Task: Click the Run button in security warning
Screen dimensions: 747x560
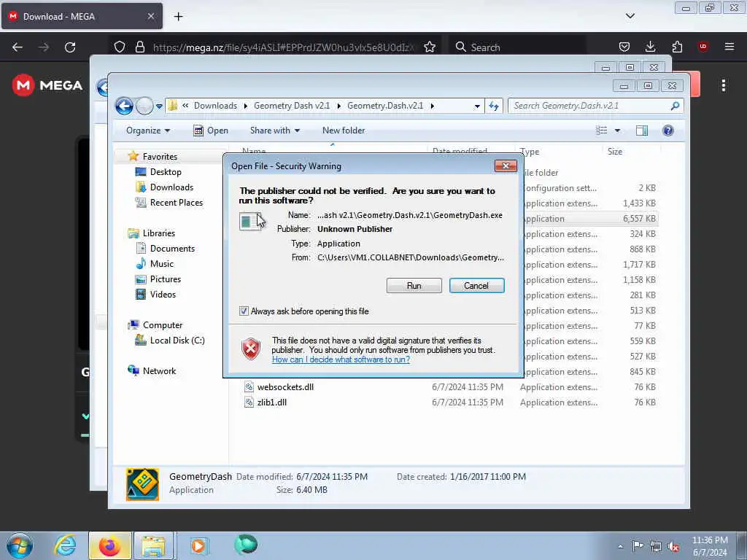Action: (414, 286)
